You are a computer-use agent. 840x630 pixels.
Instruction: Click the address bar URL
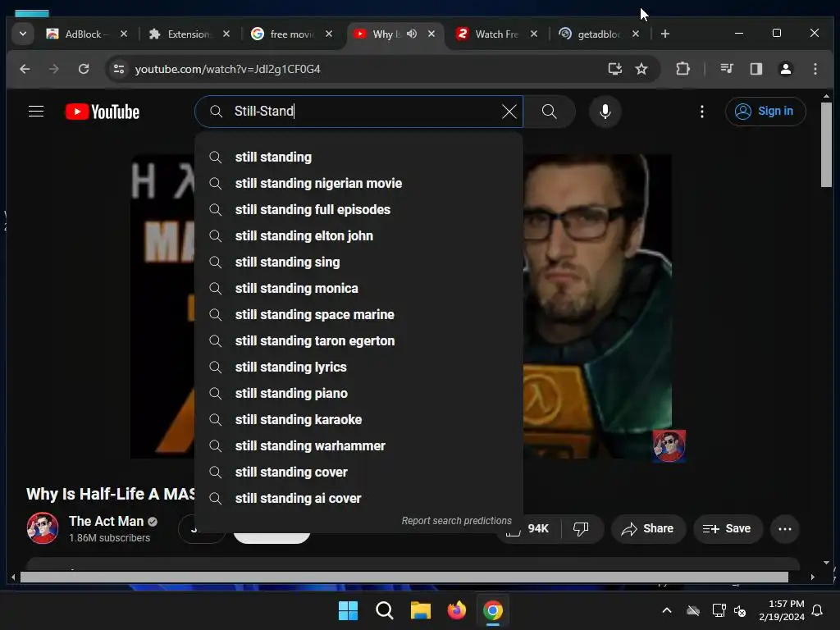pos(228,69)
